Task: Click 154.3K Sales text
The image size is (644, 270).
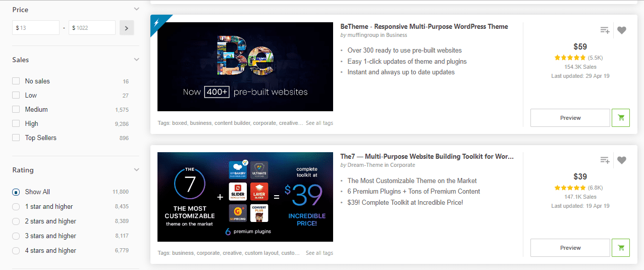Action: (580, 67)
